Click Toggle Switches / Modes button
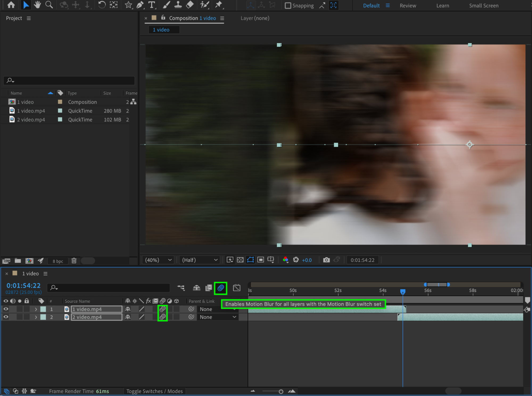532x396 pixels. pos(154,391)
